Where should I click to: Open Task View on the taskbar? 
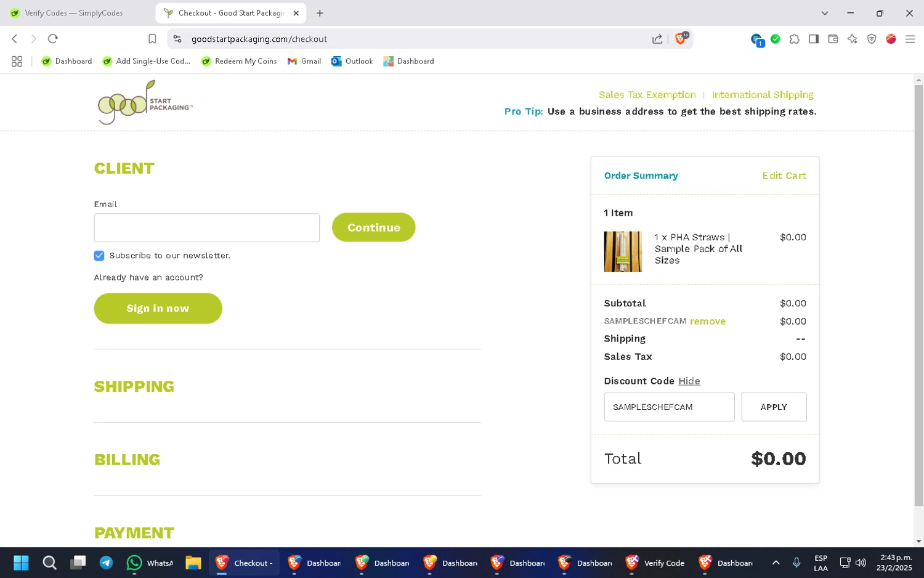pyautogui.click(x=78, y=563)
